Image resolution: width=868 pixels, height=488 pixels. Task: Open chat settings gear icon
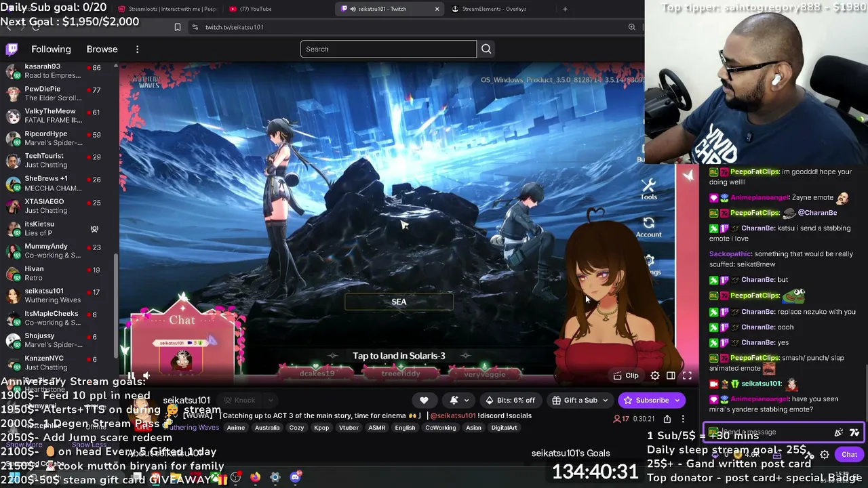[x=825, y=455]
